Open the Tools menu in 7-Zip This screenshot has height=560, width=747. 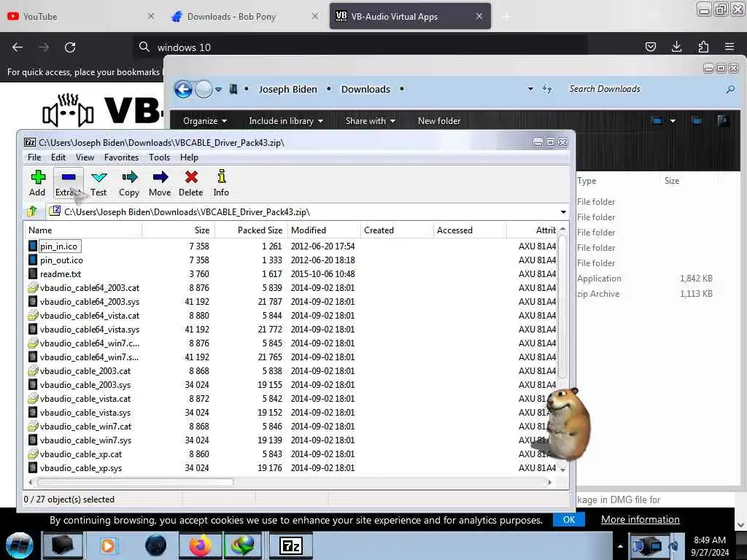[159, 157]
